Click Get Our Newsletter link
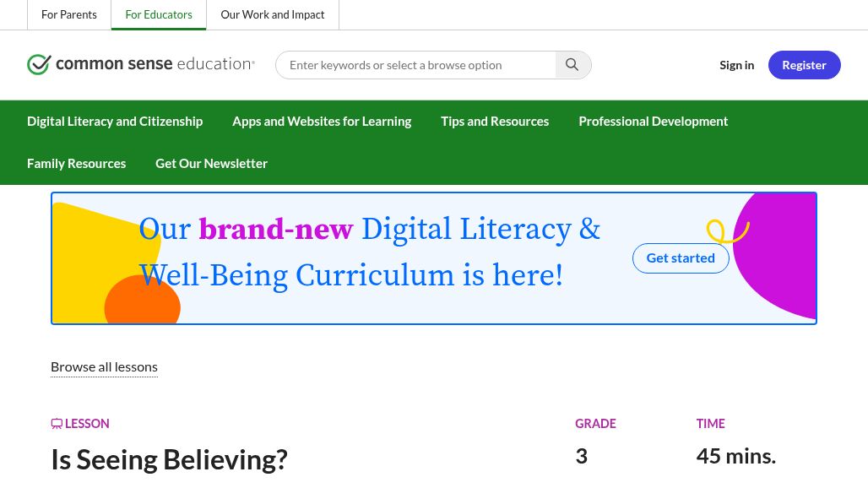The width and height of the screenshot is (868, 488). pos(211,164)
